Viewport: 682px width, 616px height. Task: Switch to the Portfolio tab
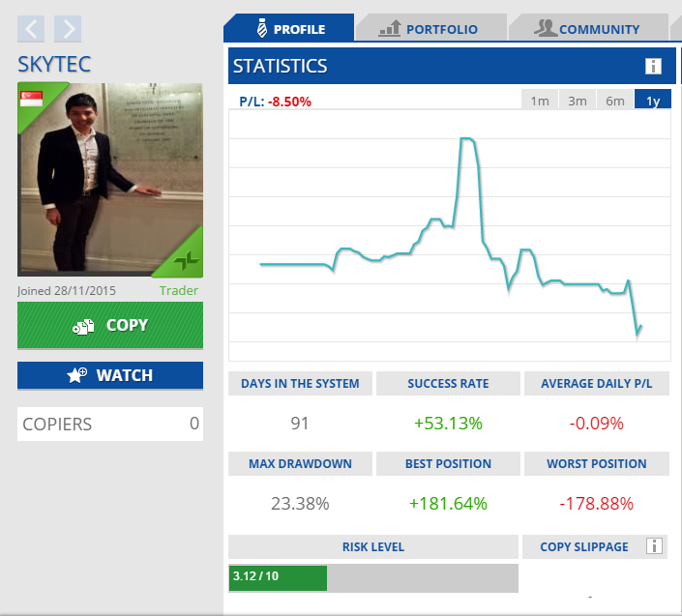[x=429, y=29]
